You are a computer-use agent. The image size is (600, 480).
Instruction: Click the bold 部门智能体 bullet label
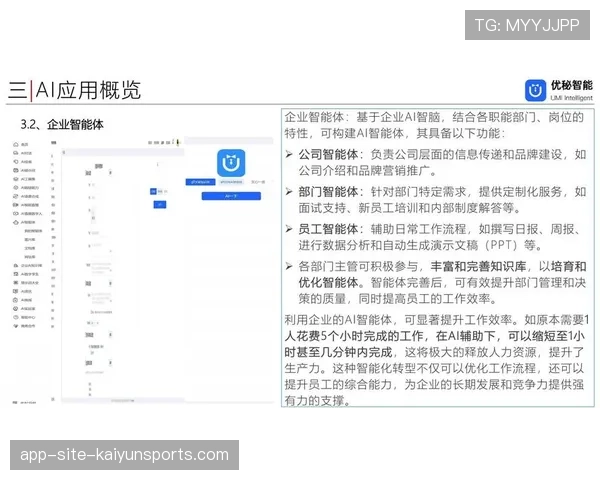click(x=328, y=191)
